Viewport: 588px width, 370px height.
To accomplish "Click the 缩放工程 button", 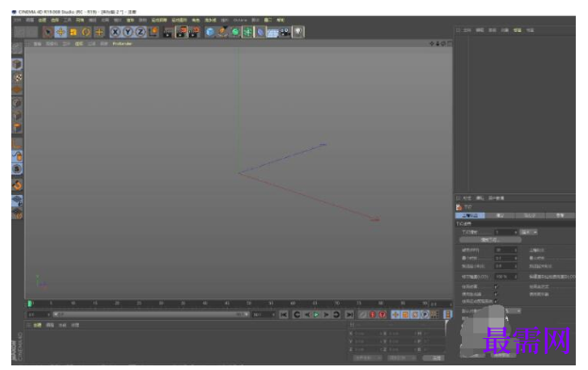I will [x=490, y=240].
